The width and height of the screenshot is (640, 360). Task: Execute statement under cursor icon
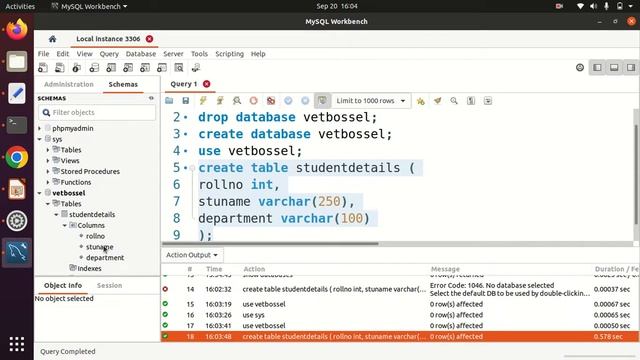[220, 101]
